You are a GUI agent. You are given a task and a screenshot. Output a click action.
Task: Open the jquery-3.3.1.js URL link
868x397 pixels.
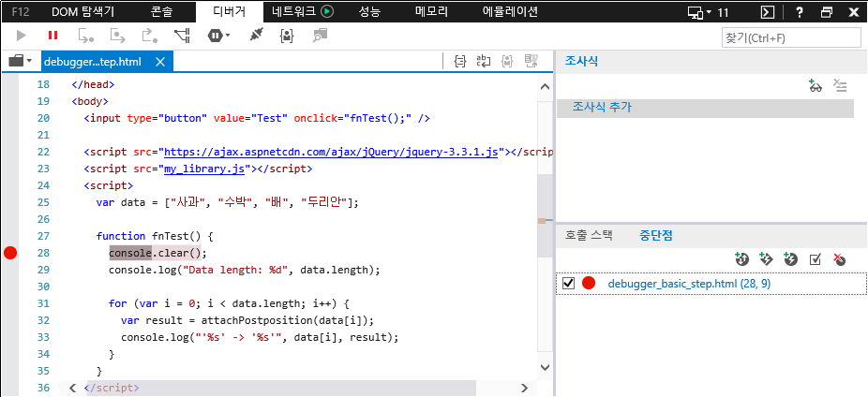[331, 152]
